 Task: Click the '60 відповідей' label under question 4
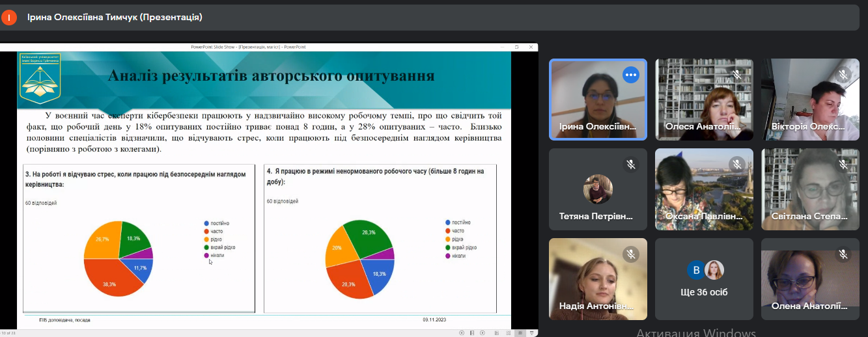[283, 202]
